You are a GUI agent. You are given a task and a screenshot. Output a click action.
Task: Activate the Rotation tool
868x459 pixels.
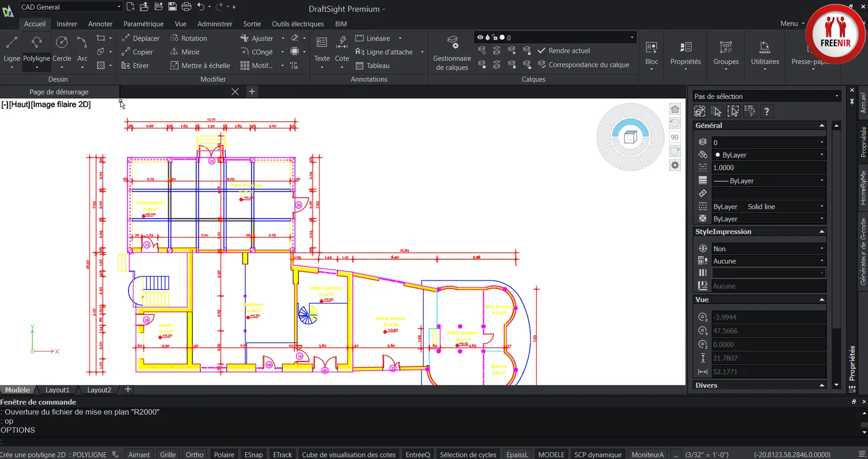(x=189, y=39)
